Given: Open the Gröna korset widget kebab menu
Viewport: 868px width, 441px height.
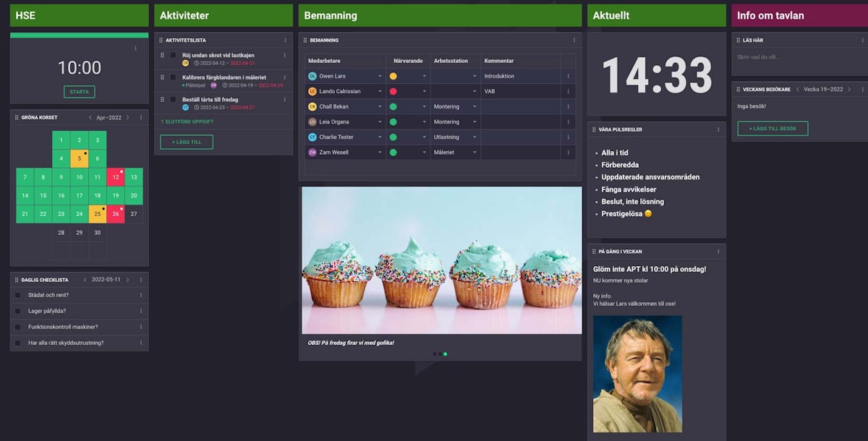Looking at the screenshot, I should (x=141, y=117).
